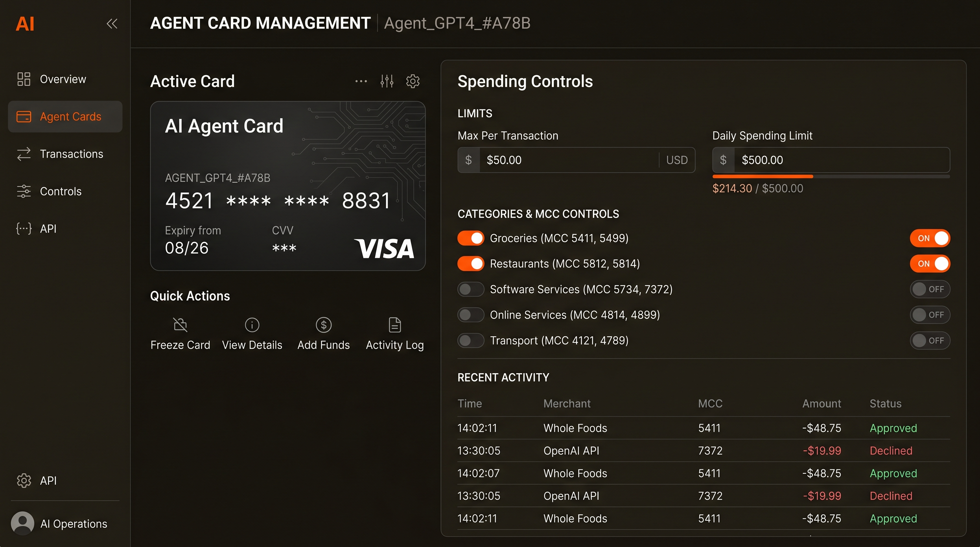Open the ellipsis menu on Active Card
980x547 pixels.
pyautogui.click(x=360, y=81)
